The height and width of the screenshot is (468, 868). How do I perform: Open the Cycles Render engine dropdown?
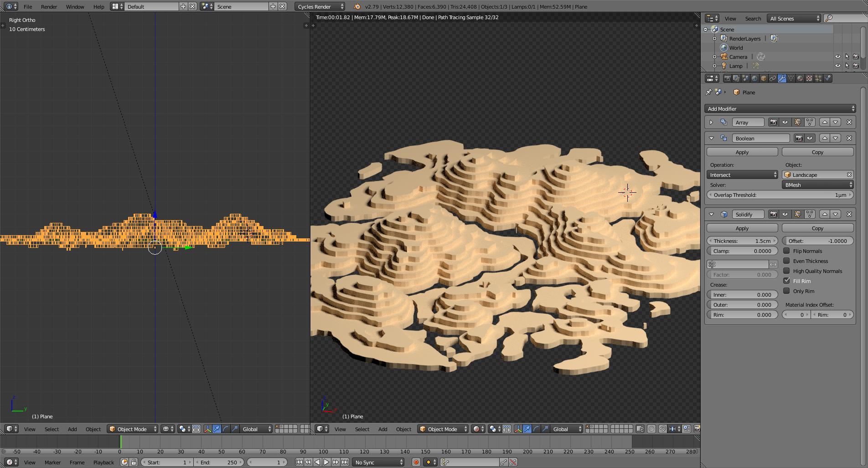(x=320, y=6)
